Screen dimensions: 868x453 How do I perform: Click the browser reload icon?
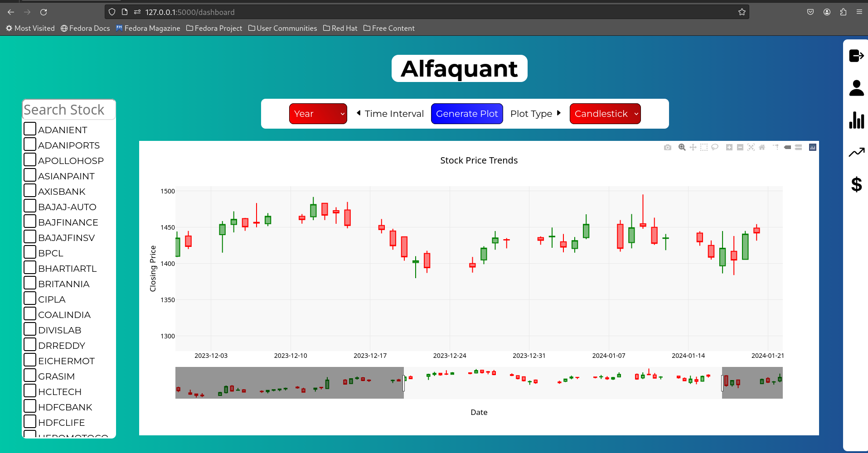click(44, 12)
